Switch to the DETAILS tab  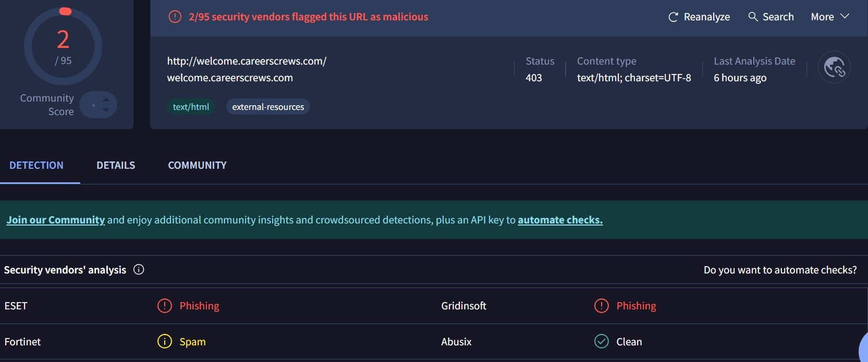116,165
